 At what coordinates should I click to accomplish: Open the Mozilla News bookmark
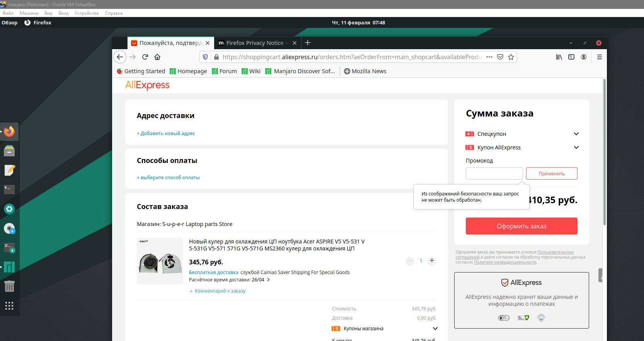click(365, 71)
